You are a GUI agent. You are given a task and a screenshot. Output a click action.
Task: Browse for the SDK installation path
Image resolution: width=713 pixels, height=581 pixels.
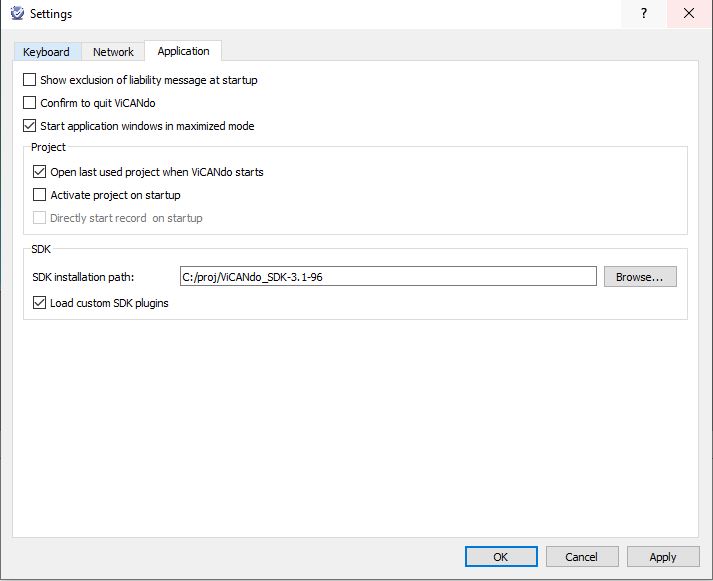coord(640,276)
